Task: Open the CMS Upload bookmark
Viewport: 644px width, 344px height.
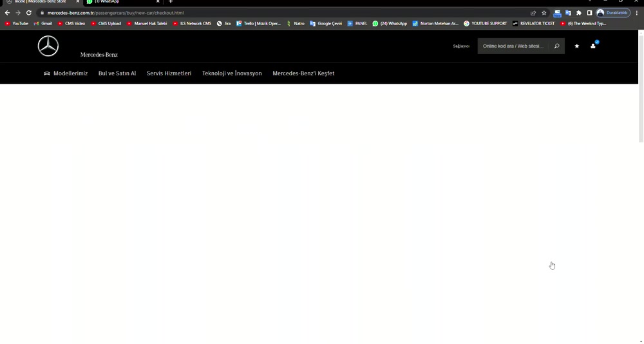Action: tap(106, 23)
